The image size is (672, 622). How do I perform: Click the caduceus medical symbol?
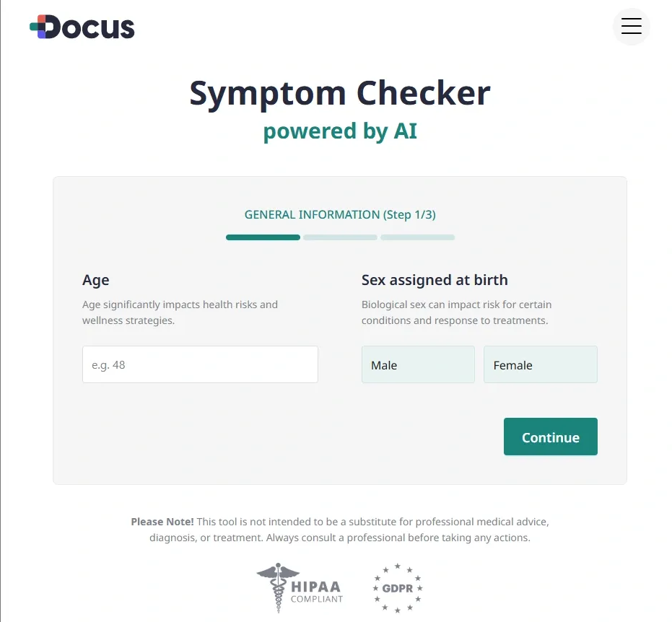278,587
